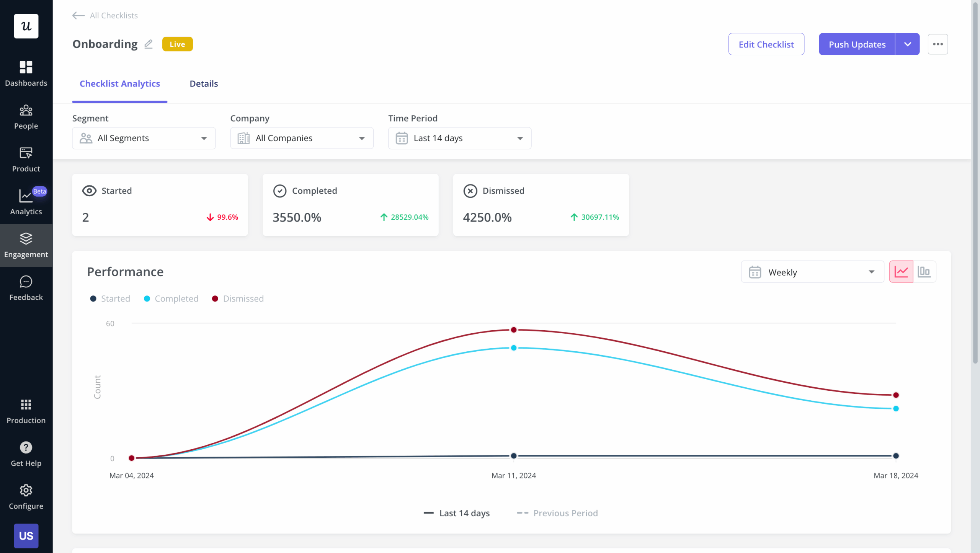Click the Engagement sidebar icon
980x553 pixels.
(x=26, y=244)
